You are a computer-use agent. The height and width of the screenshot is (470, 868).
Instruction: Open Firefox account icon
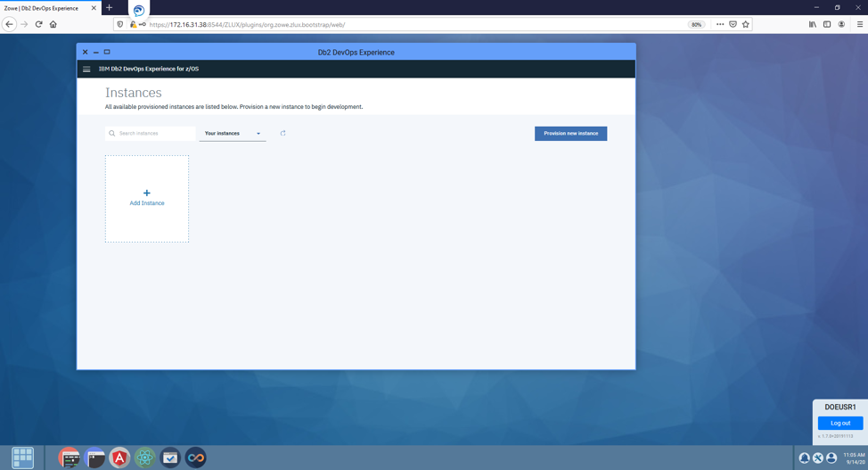click(x=841, y=24)
